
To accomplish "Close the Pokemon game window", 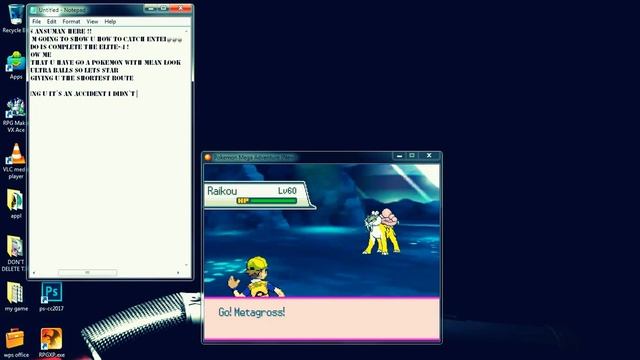I will click(x=429, y=156).
